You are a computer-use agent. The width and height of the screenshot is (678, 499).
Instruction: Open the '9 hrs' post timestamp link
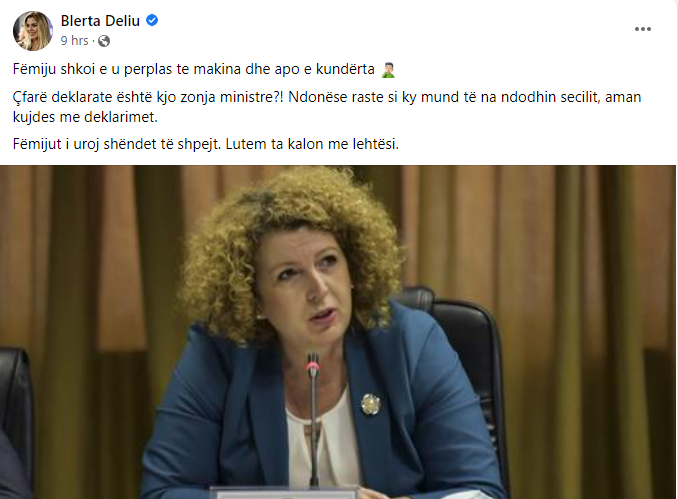point(74,41)
